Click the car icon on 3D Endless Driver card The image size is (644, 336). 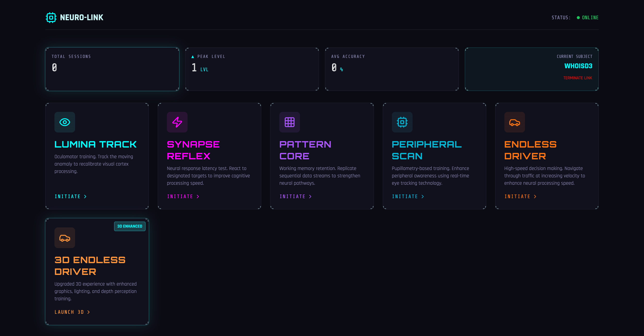click(x=65, y=238)
